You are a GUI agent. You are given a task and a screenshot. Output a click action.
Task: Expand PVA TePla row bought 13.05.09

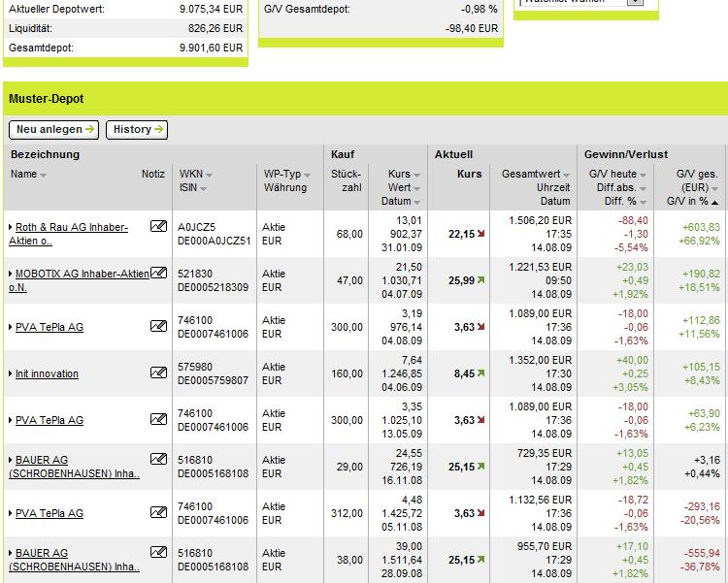pyautogui.click(x=11, y=420)
